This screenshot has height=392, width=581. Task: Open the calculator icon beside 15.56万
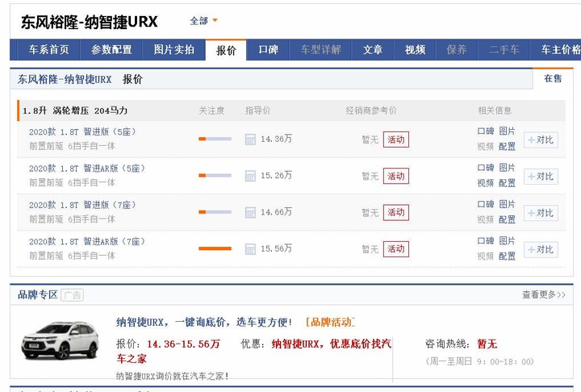coord(250,249)
